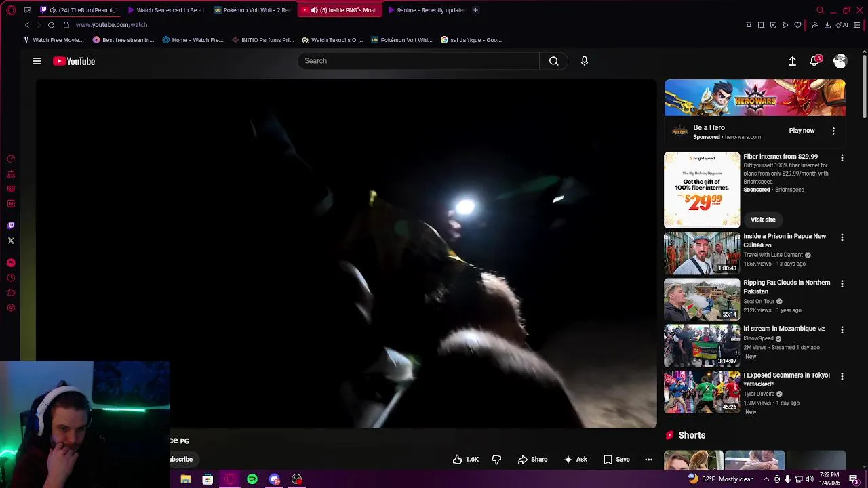Viewport: 868px width, 488px height.
Task: Open options for the Fiber internet ad
Action: [842, 158]
